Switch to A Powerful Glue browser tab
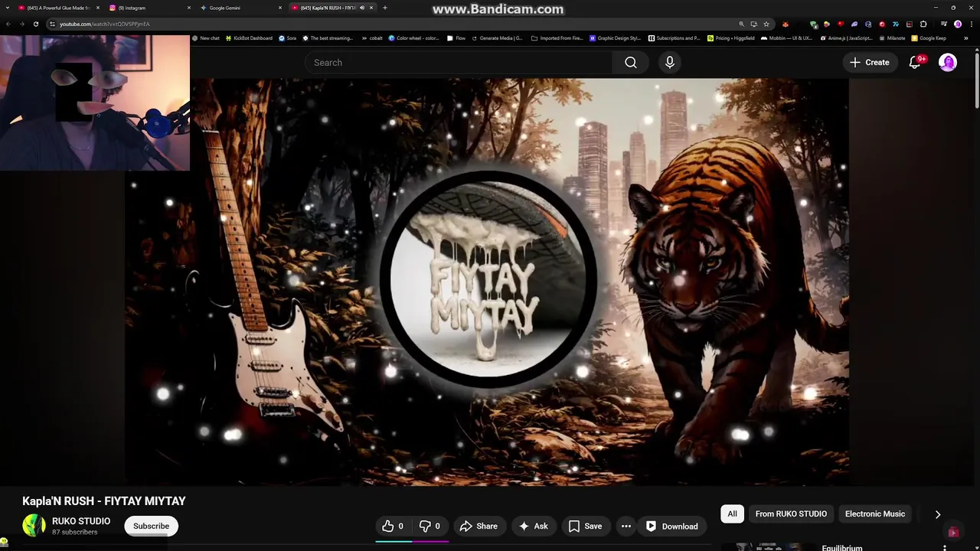 coord(58,8)
